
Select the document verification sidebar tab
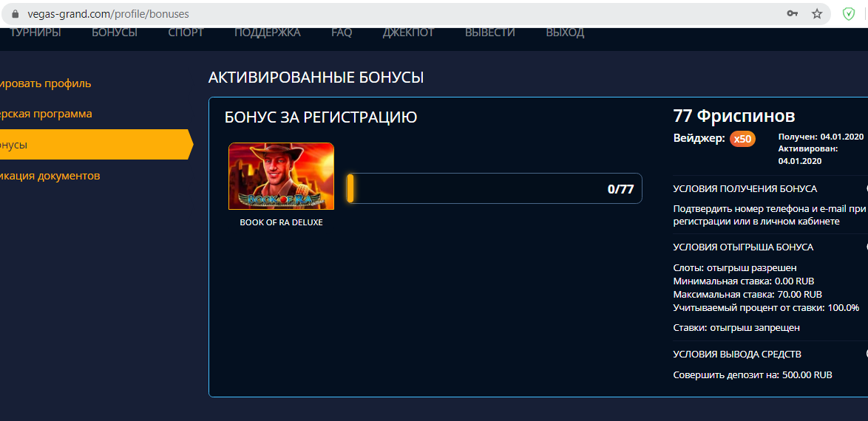[x=50, y=176]
